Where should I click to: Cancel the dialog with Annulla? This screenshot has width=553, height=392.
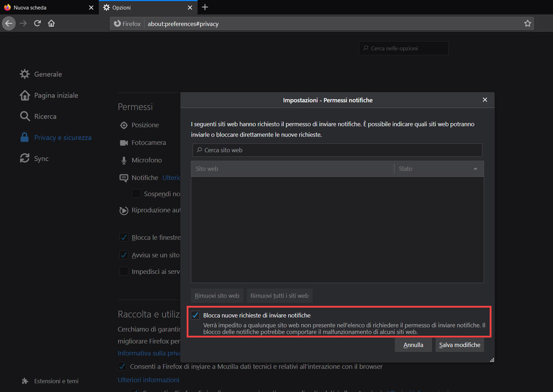413,345
